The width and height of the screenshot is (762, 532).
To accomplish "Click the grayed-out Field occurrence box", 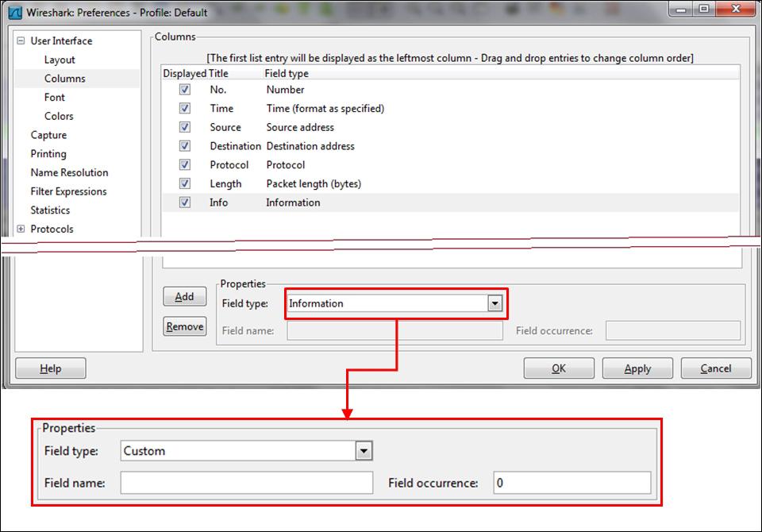I will (x=673, y=330).
